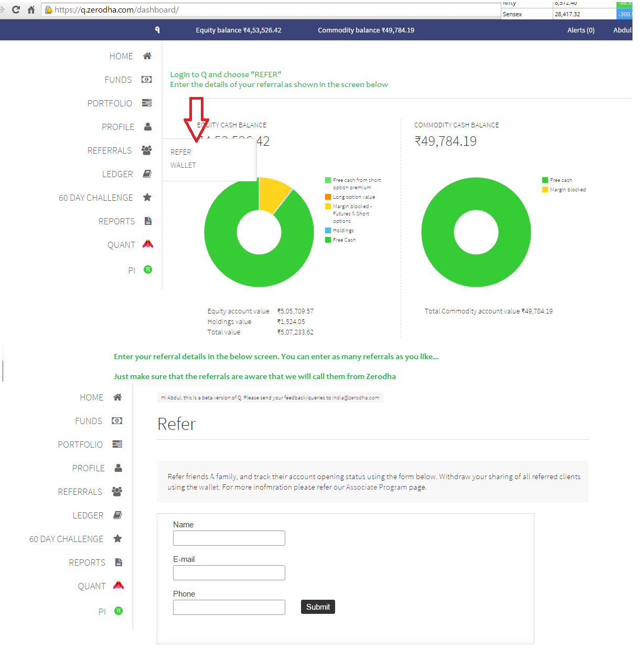Open Alerts (0) in the top header

coord(581,30)
